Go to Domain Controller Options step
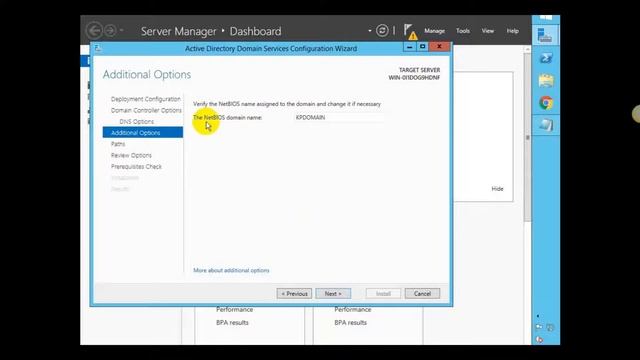The width and height of the screenshot is (640, 360). tap(146, 110)
